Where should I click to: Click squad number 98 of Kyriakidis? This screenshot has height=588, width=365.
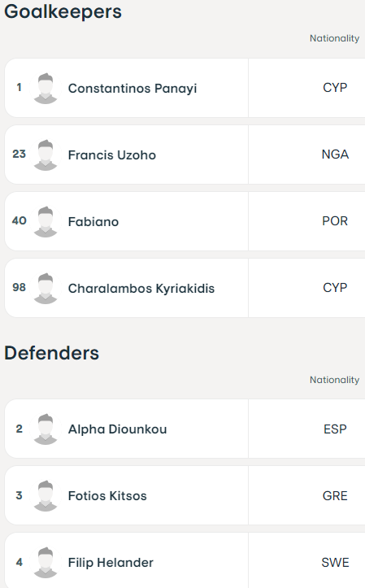click(x=20, y=287)
